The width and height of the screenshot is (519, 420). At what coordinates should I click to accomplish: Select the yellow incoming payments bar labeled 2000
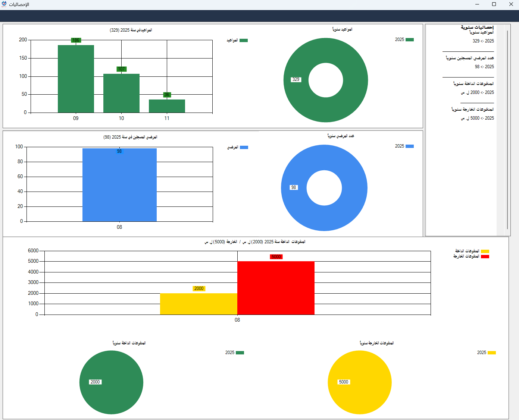198,304
